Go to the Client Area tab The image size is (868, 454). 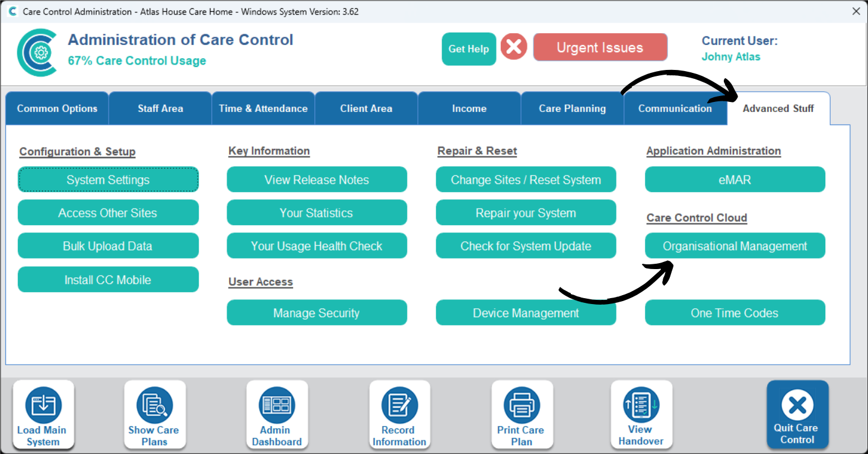click(x=366, y=108)
